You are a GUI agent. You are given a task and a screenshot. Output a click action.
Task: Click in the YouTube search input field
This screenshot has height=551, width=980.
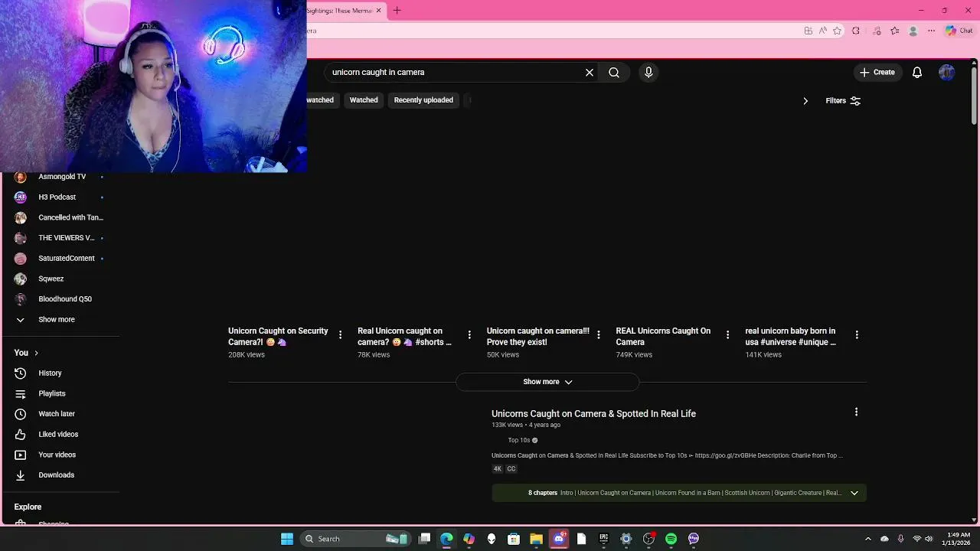455,72
